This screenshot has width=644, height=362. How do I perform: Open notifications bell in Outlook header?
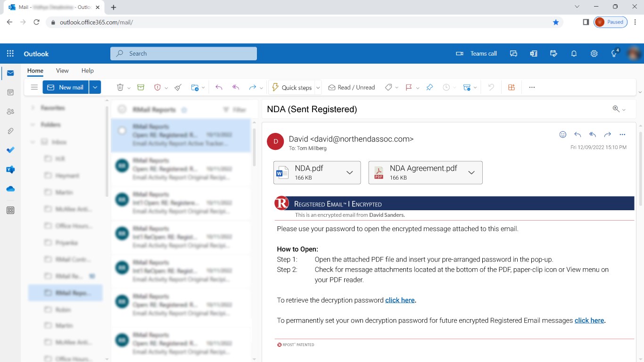pos(574,54)
